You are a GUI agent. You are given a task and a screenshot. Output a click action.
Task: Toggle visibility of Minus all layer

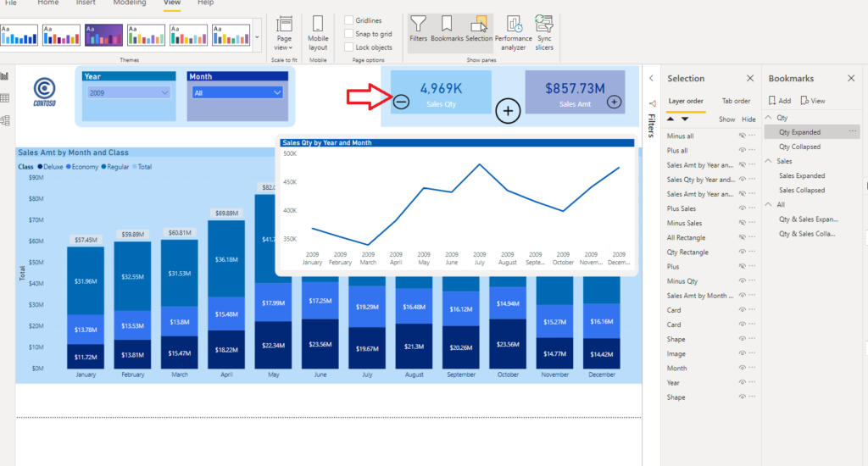[x=742, y=136]
